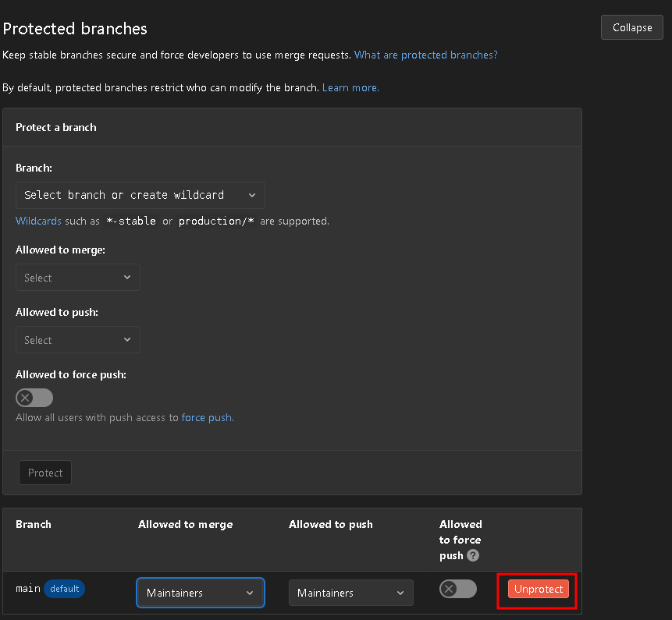The image size is (672, 620).
Task: Open the Allowed to merge Select dropdown
Action: (78, 278)
